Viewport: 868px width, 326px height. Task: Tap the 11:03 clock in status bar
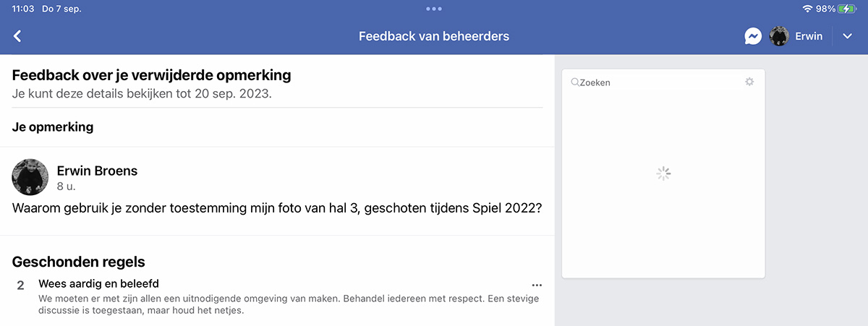(x=24, y=9)
